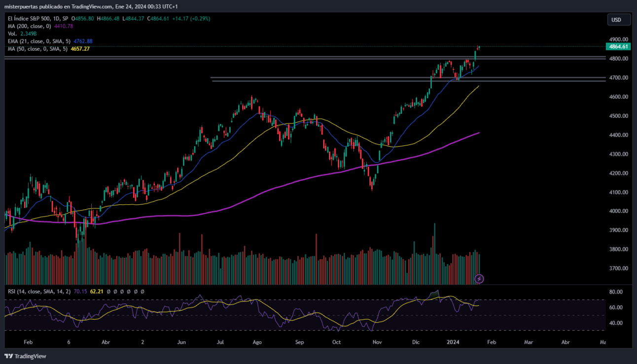
Task: Click the 2024 label on the time axis
Action: (x=452, y=341)
